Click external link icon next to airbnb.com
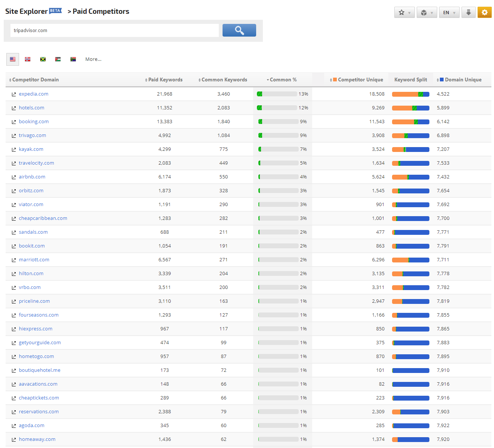Image resolution: width=494 pixels, height=448 pixels. pyautogui.click(x=14, y=177)
